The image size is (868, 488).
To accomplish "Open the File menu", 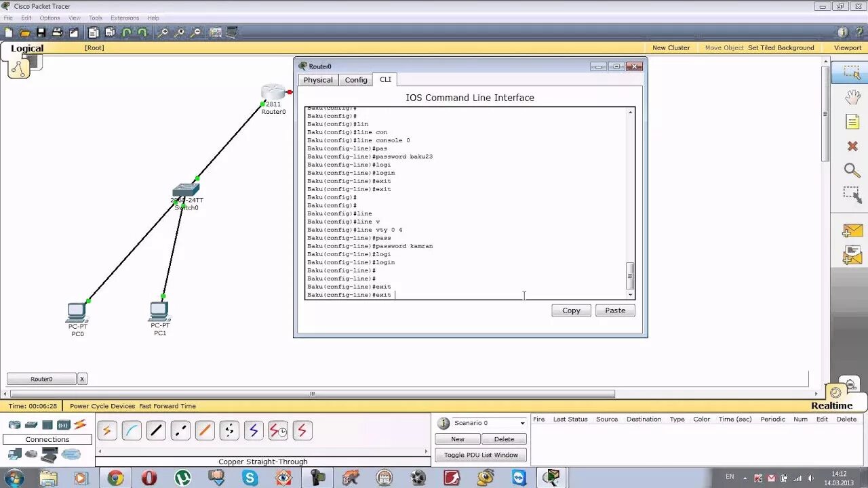I will [x=8, y=18].
